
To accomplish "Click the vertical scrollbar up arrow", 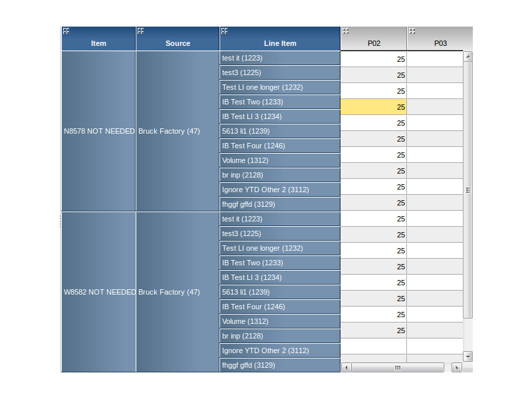I will pos(468,57).
